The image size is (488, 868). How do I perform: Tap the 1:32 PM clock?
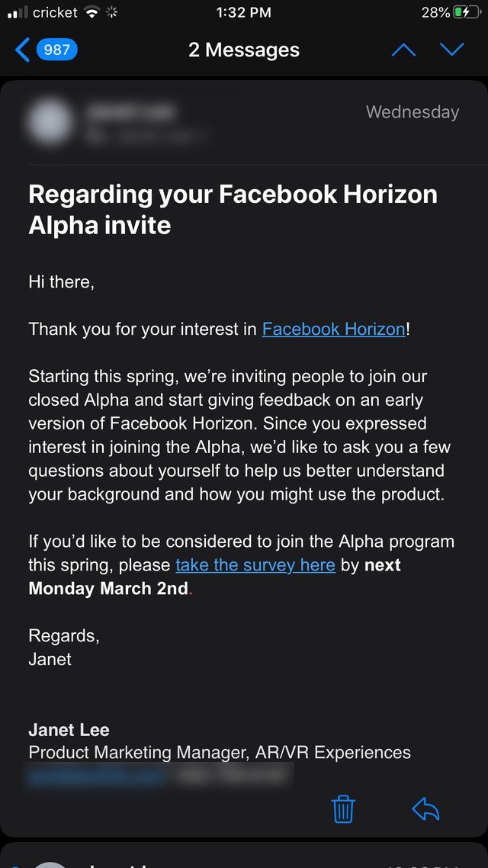[244, 13]
